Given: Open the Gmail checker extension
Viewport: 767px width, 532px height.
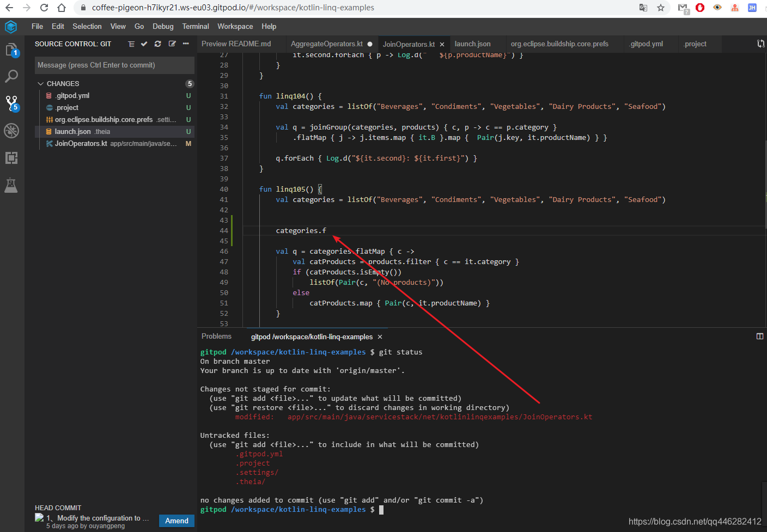Looking at the screenshot, I should tap(683, 8).
